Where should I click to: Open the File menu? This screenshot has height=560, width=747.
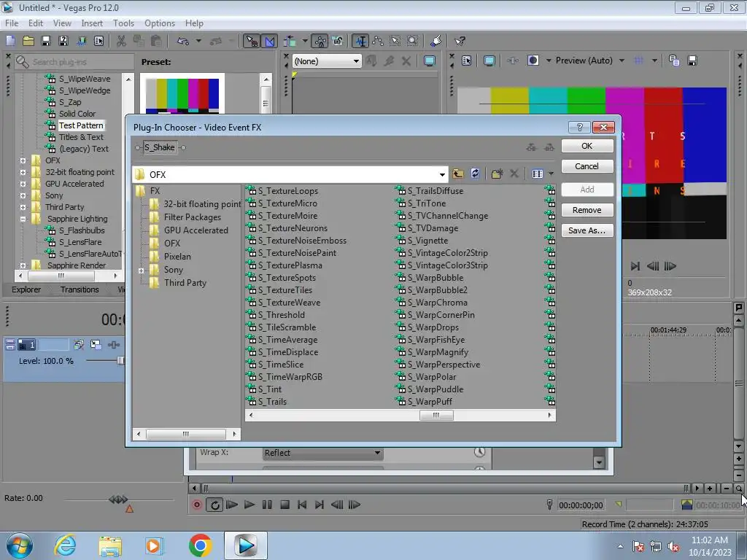pos(12,23)
